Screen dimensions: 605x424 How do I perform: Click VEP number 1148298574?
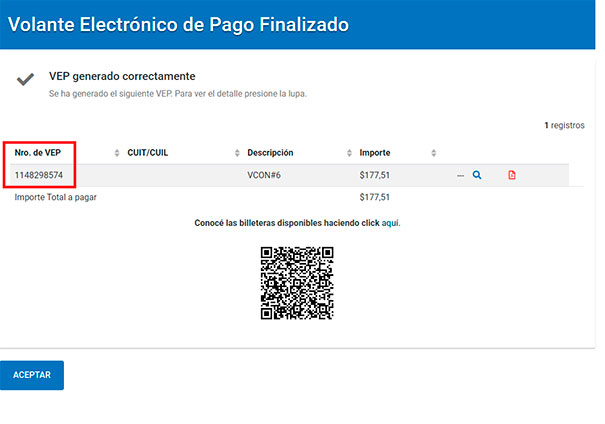[x=39, y=175]
